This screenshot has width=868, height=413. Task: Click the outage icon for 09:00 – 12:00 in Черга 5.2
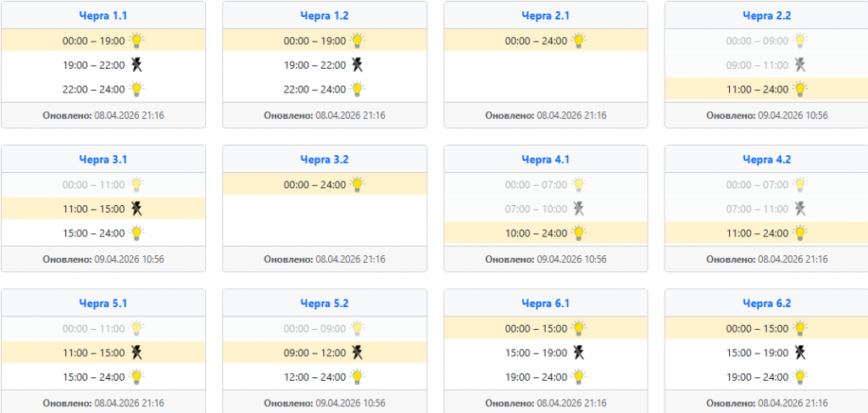(x=358, y=352)
